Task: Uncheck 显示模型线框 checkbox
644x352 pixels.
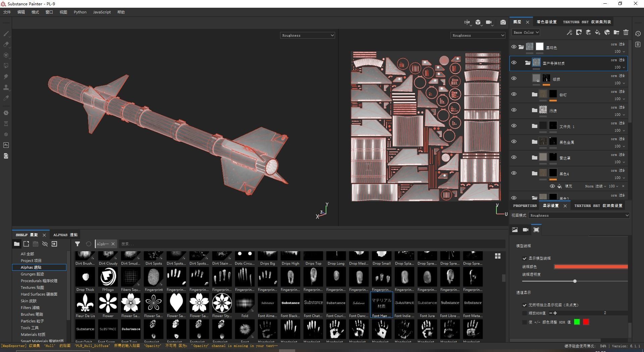Action: click(x=525, y=258)
